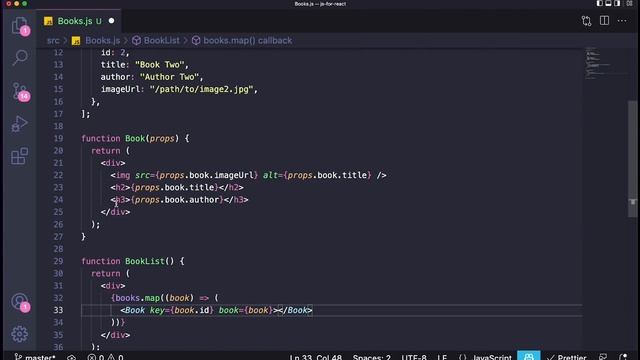Image resolution: width=640 pixels, height=360 pixels.
Task: Split the editor to the right
Action: point(604,21)
